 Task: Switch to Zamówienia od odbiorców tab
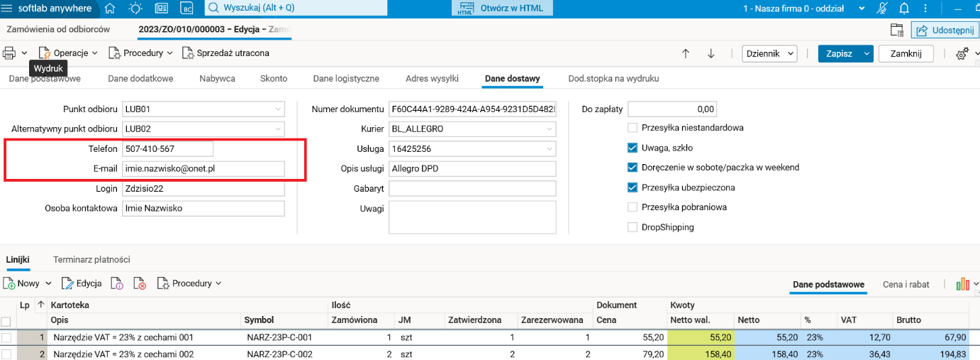pyautogui.click(x=58, y=30)
